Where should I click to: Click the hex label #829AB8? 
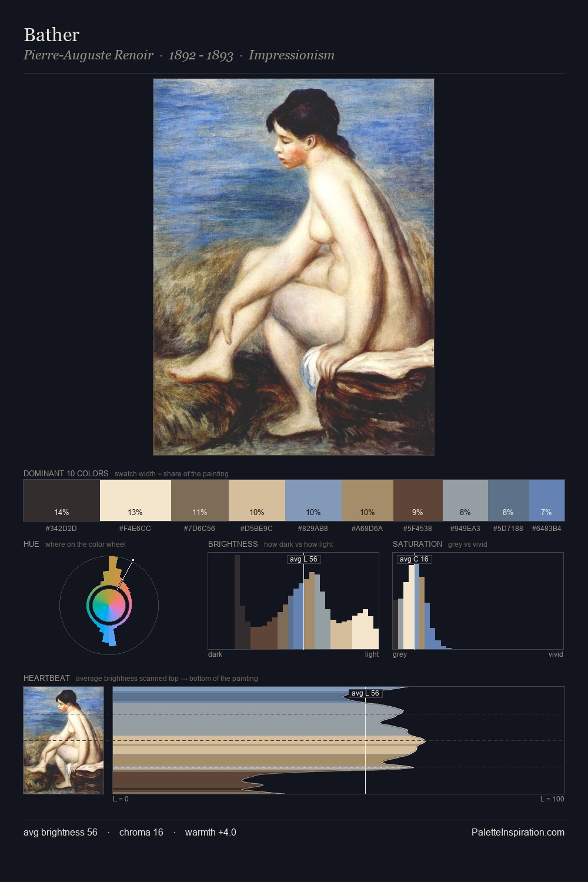[x=313, y=529]
